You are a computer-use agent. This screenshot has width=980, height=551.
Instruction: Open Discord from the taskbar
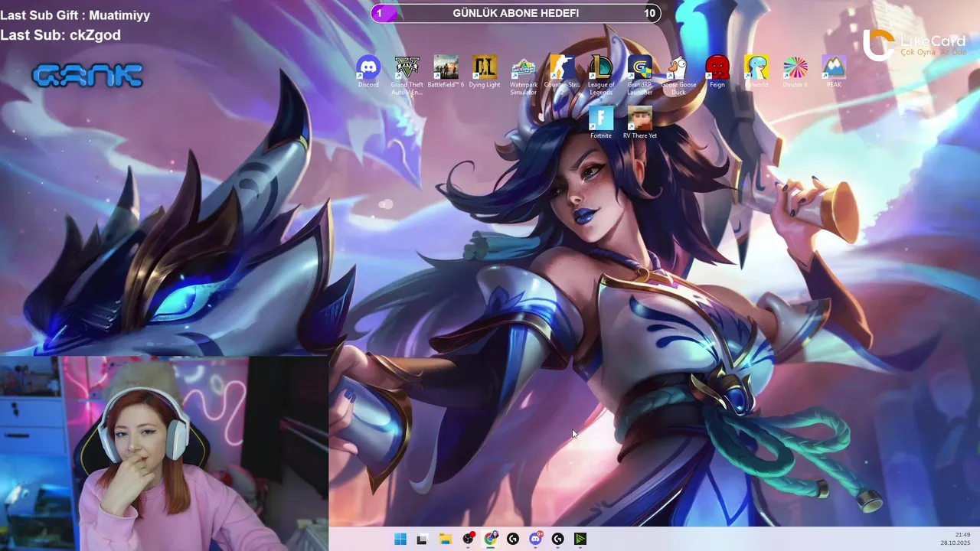click(535, 539)
